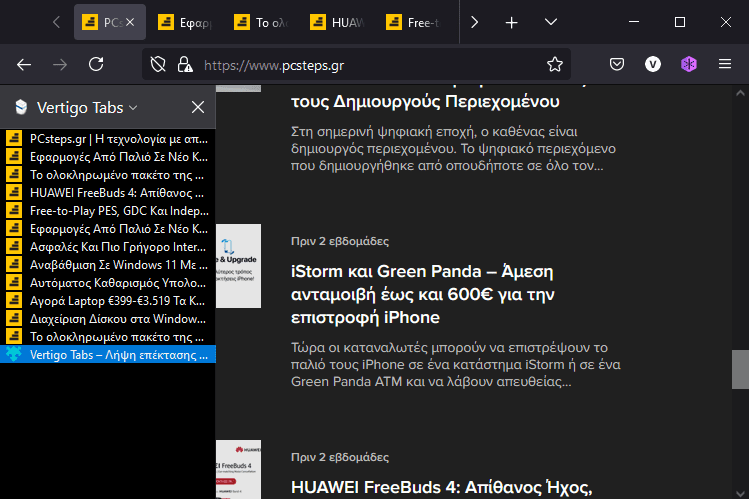The image size is (749, 499).
Task: Minimize the Firefox window
Action: coord(634,22)
